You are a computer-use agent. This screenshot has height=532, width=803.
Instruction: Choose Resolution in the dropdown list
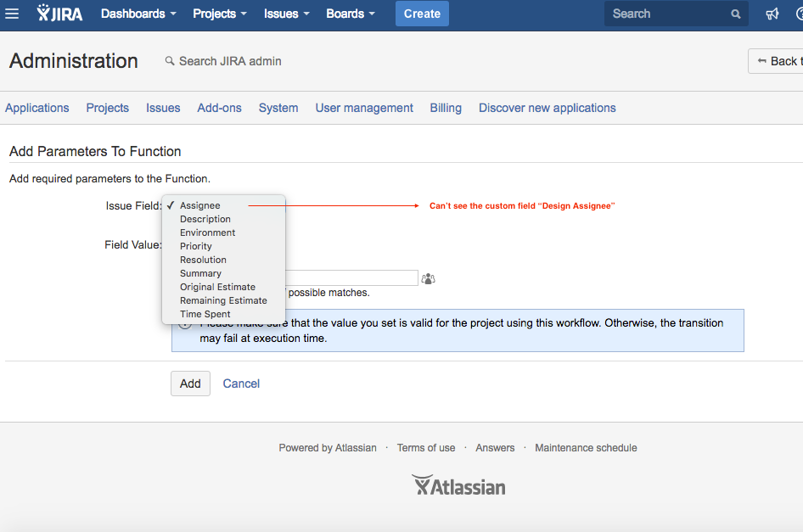[223, 260]
